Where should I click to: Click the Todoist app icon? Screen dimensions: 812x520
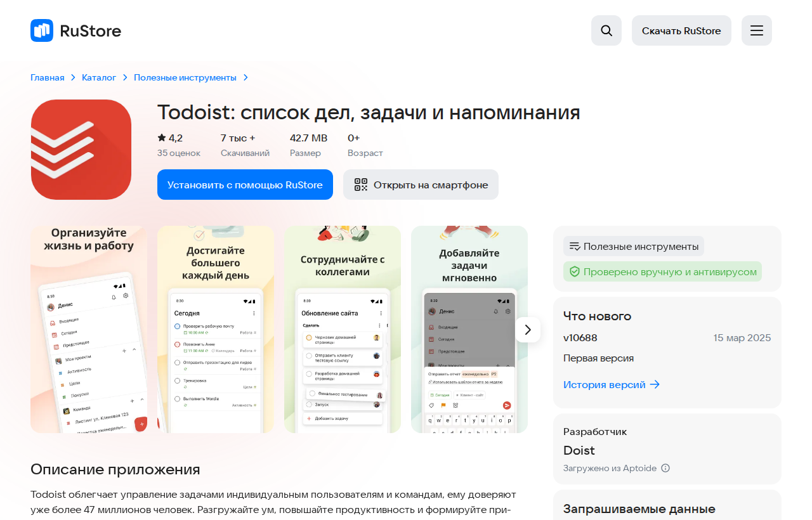point(81,150)
